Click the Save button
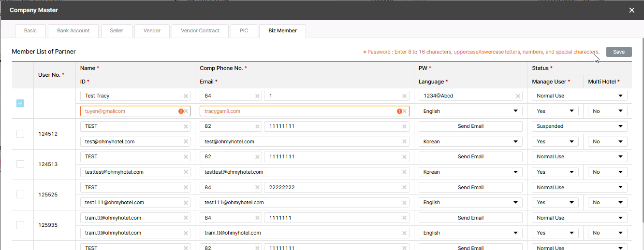The image size is (644, 250). pos(618,52)
